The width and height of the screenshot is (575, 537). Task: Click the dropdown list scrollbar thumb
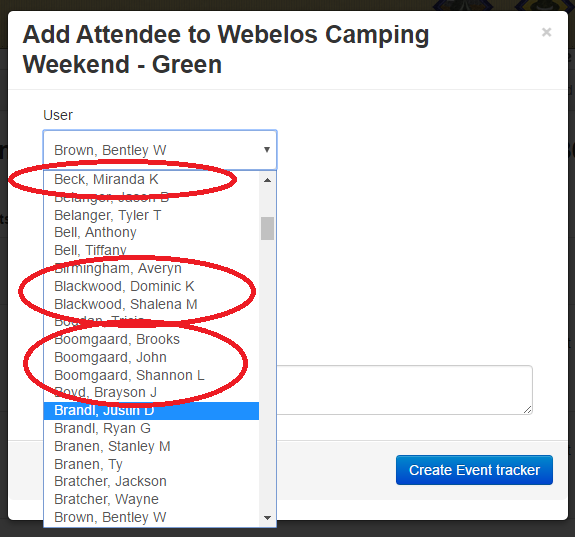click(x=267, y=228)
